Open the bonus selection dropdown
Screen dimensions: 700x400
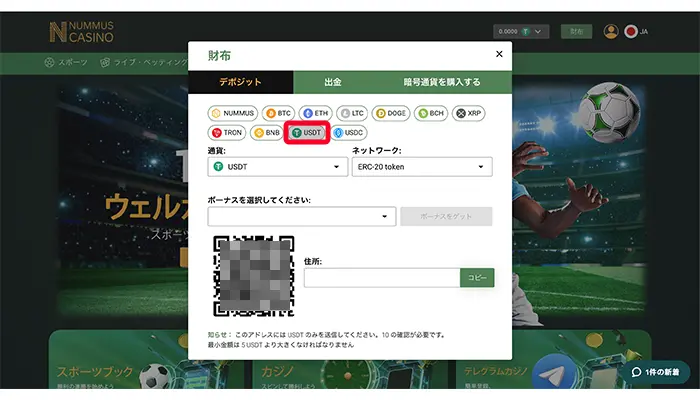coord(302,216)
